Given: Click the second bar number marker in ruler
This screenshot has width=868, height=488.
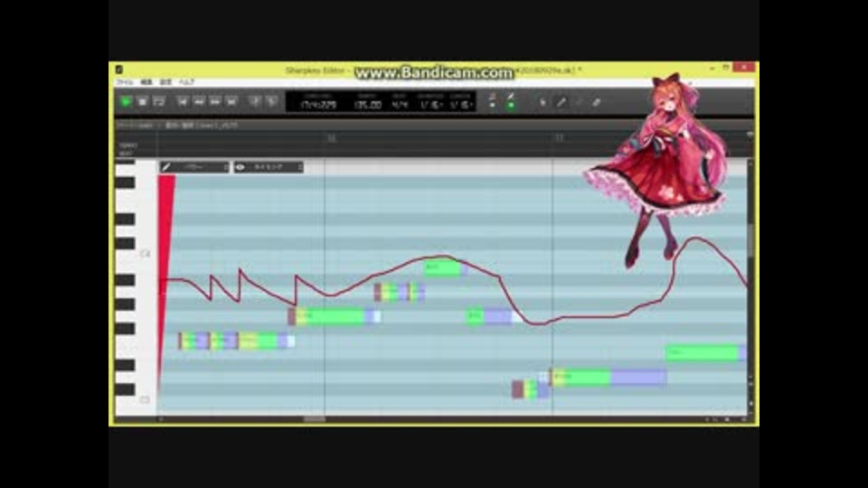Looking at the screenshot, I should click(x=559, y=137).
